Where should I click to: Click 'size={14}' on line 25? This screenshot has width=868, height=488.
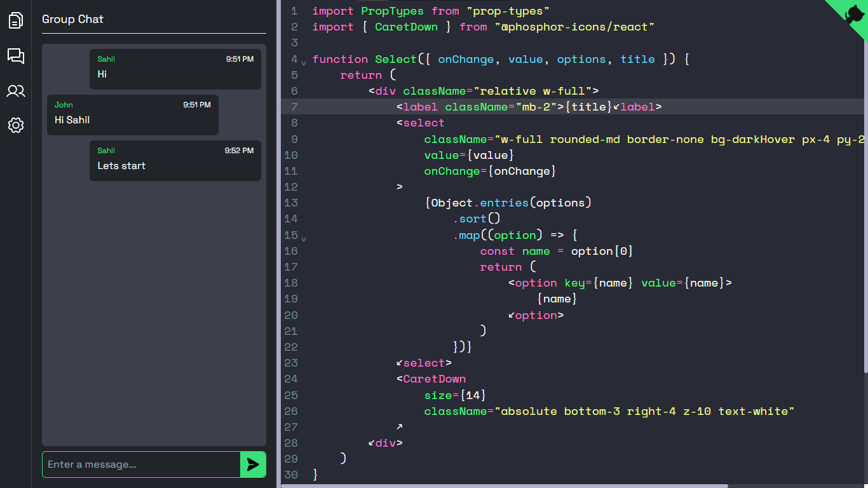click(x=455, y=395)
